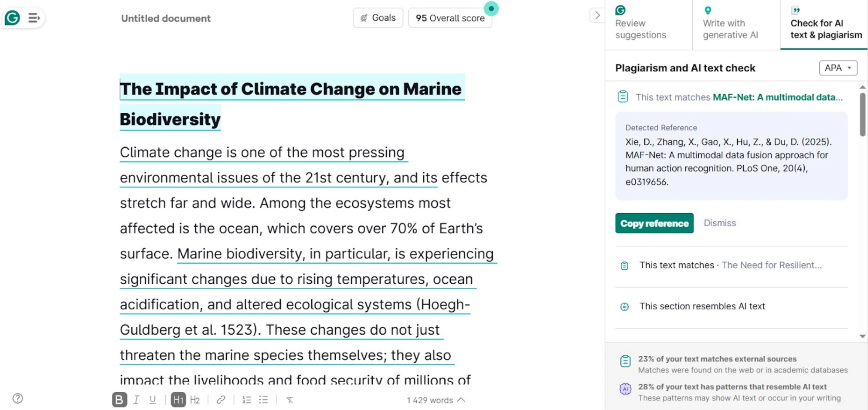Toggle italic formatting
868x410 pixels.
click(x=136, y=400)
